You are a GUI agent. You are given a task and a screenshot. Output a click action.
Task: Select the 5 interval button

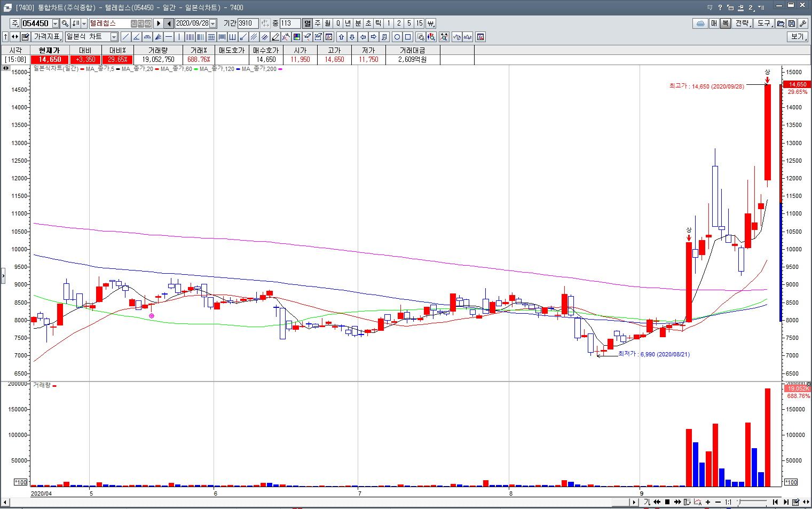click(409, 23)
